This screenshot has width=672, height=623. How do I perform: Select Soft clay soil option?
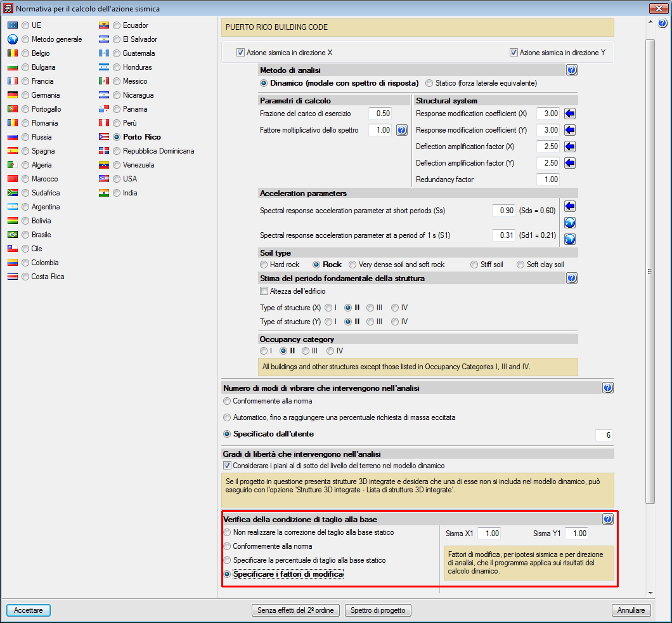(x=520, y=265)
